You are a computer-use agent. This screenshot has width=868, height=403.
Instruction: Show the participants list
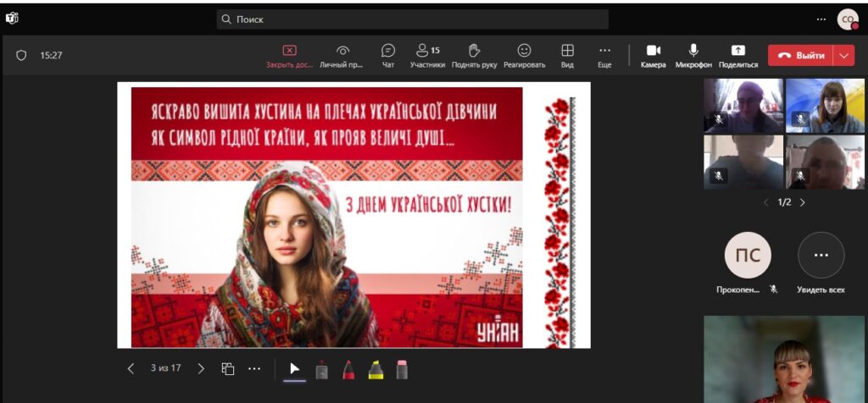[427, 55]
